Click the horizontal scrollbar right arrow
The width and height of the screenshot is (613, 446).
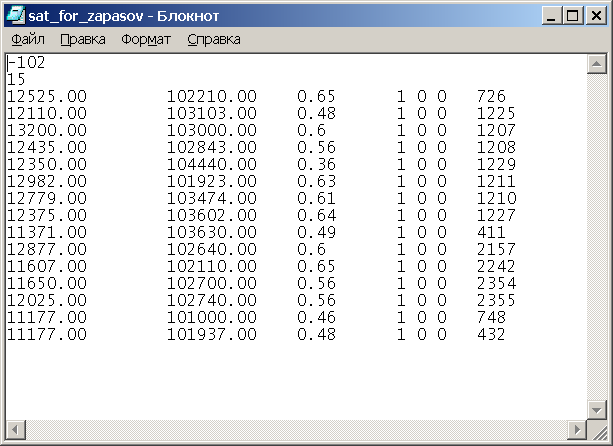point(577,430)
